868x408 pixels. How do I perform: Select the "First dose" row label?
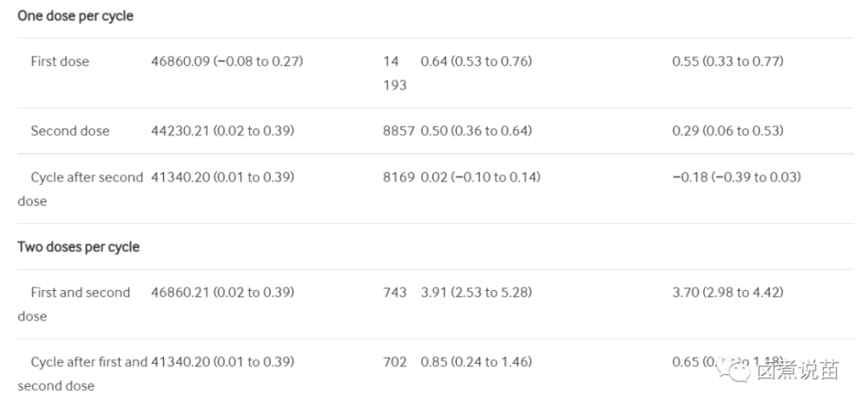click(60, 62)
